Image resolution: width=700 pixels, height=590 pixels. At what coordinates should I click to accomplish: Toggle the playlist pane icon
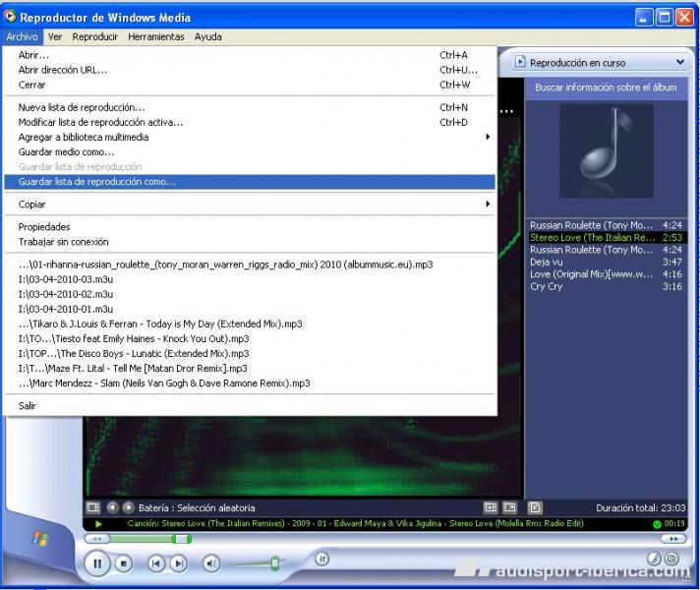pyautogui.click(x=535, y=507)
